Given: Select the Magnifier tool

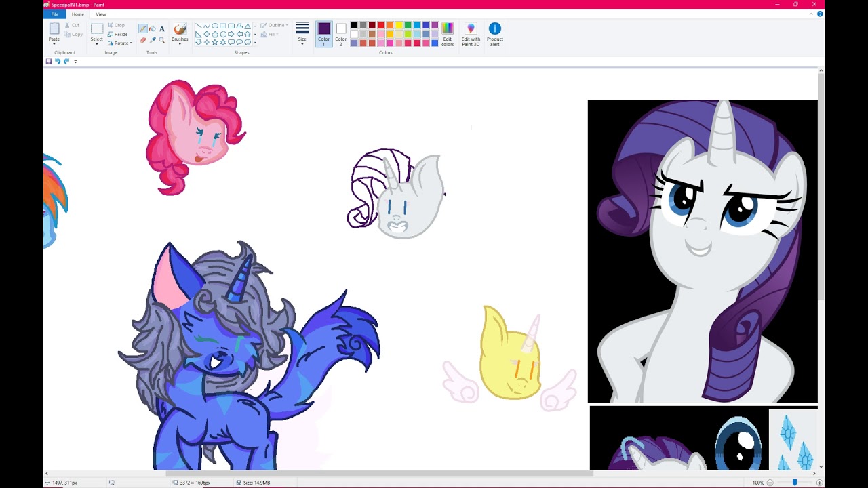Looking at the screenshot, I should coord(162,40).
